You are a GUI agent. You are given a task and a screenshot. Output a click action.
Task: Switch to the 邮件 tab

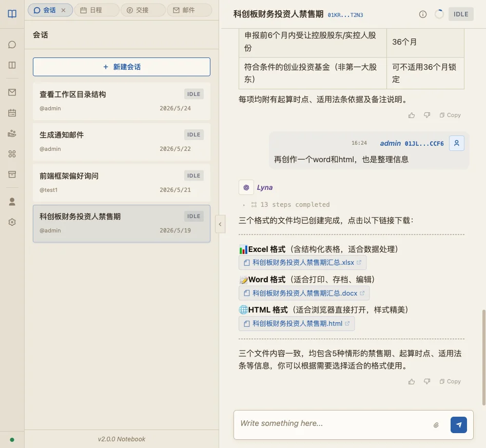(189, 10)
